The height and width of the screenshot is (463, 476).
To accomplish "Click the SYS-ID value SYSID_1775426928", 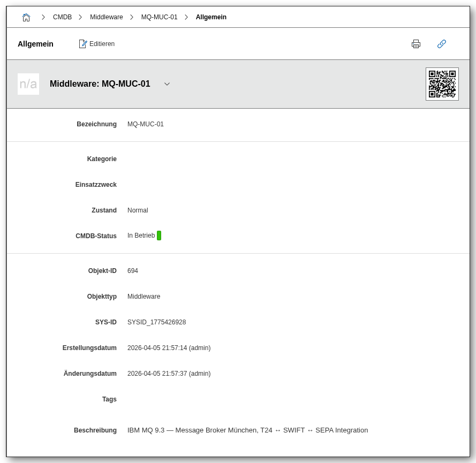I will coord(156,322).
